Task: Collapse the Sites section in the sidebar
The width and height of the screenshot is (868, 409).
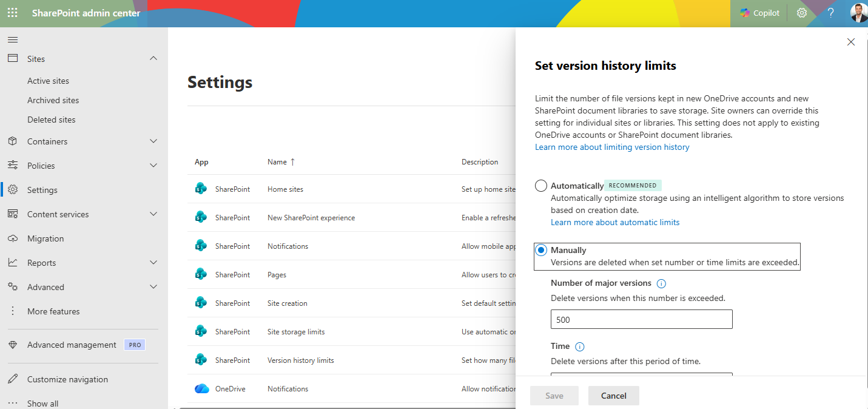Action: [x=153, y=58]
